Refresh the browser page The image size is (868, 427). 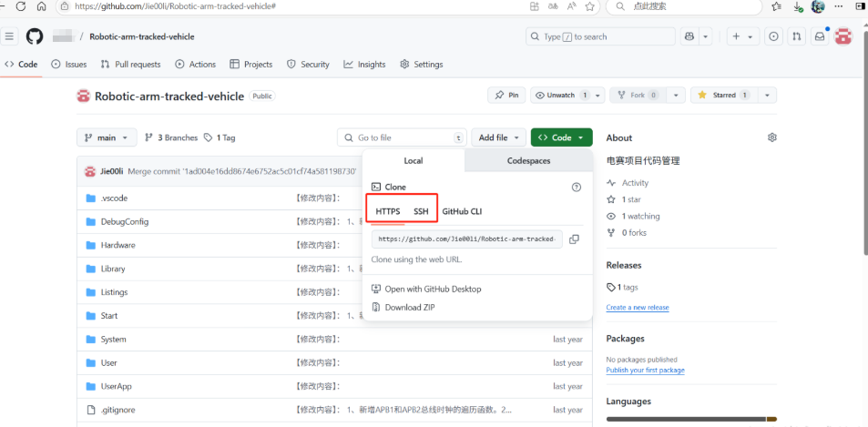pyautogui.click(x=21, y=6)
